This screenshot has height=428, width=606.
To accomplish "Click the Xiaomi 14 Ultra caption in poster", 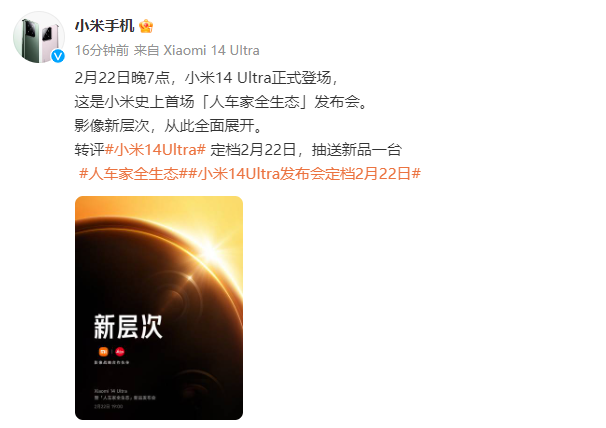I will pos(111,391).
